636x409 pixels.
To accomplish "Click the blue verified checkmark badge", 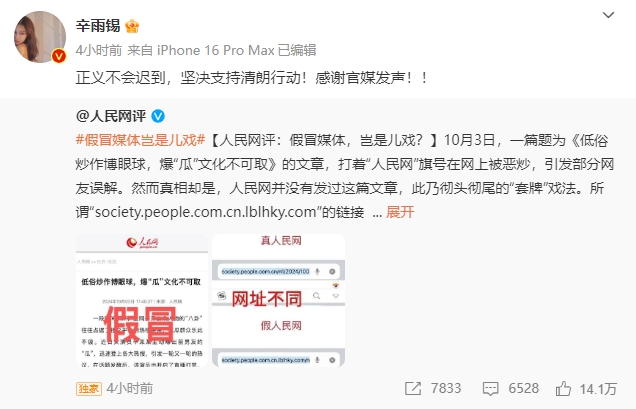I will 158,116.
